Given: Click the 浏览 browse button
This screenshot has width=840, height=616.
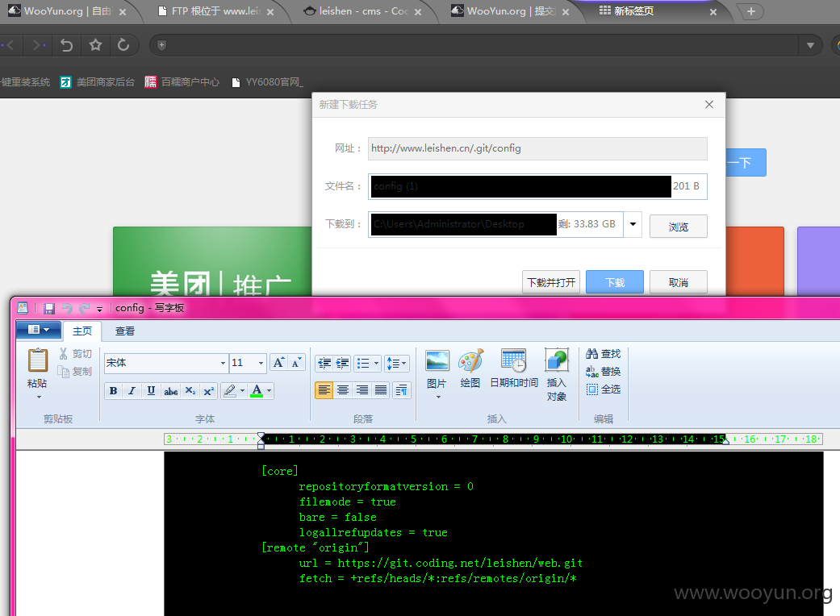Looking at the screenshot, I should pos(679,227).
